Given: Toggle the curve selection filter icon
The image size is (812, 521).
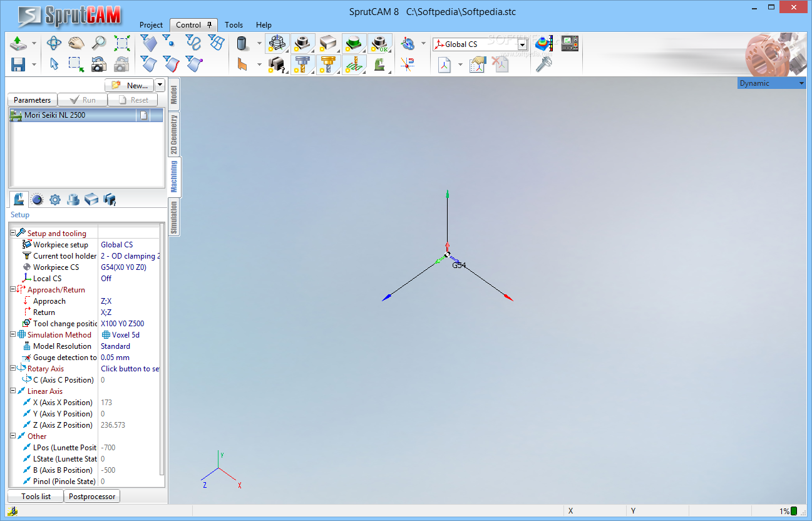Looking at the screenshot, I should pyautogui.click(x=193, y=43).
